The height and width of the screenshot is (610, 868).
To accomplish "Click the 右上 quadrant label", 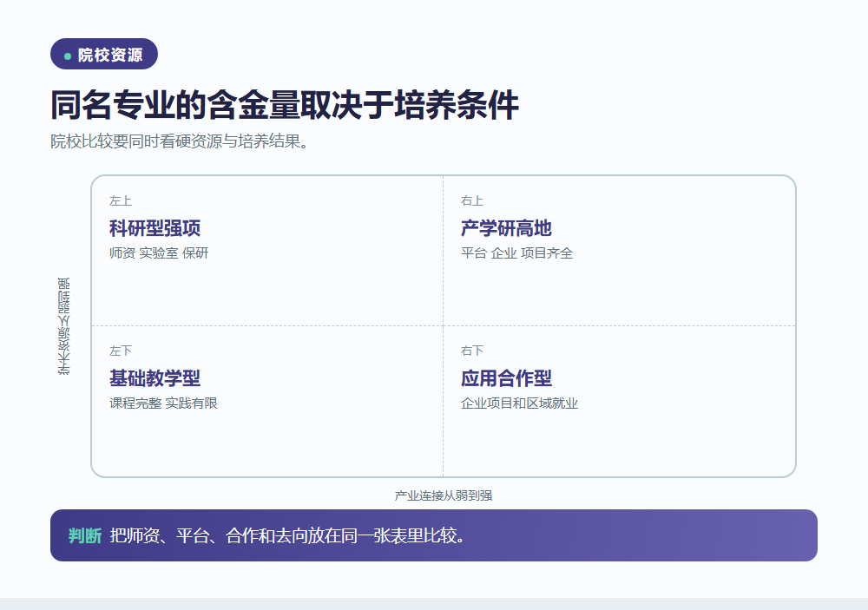I will (472, 200).
